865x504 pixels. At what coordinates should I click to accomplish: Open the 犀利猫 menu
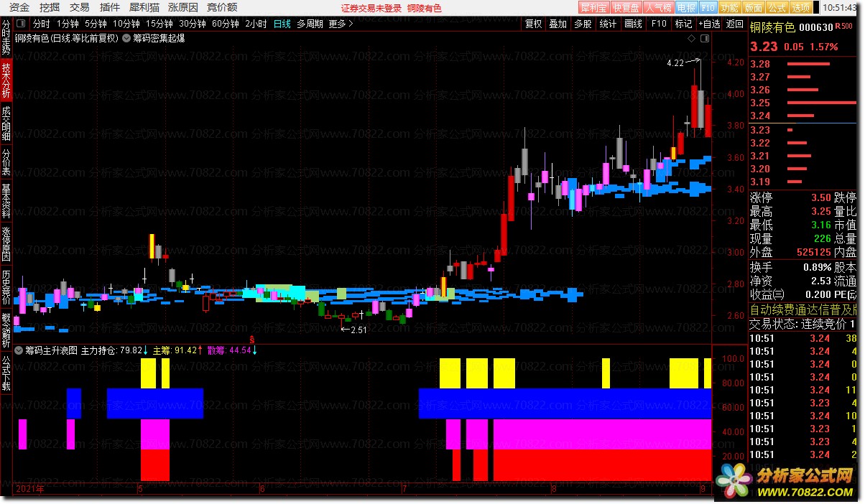tap(144, 8)
